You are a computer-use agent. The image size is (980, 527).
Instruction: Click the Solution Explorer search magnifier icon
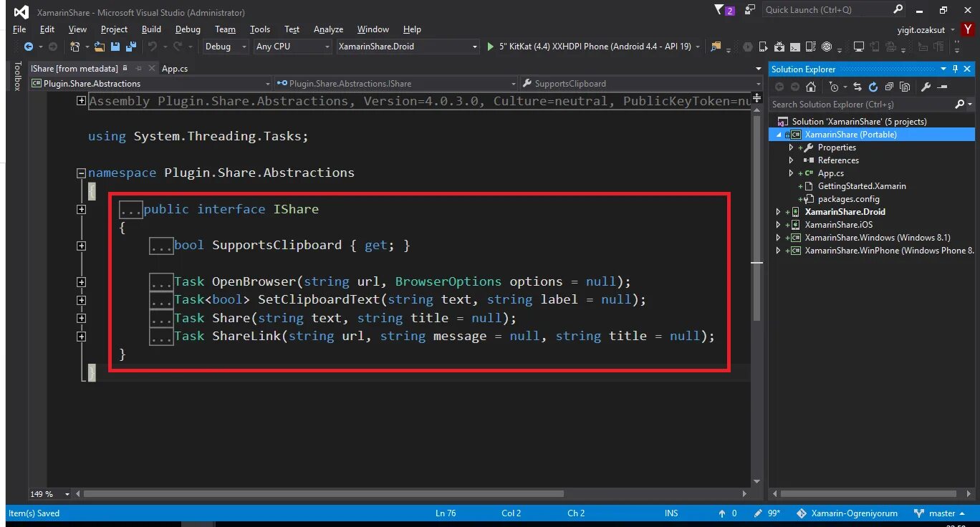[x=960, y=105]
